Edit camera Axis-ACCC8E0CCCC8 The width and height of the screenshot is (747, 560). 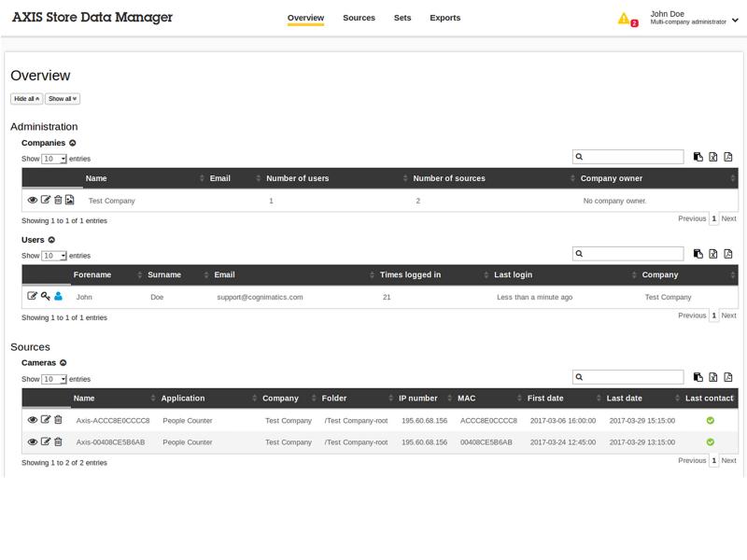coord(45,419)
